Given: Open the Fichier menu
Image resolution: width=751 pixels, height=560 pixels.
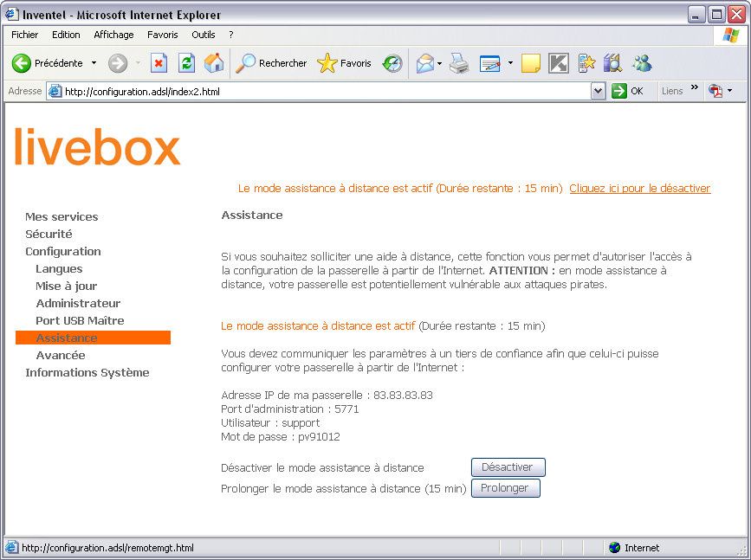Looking at the screenshot, I should [x=25, y=35].
